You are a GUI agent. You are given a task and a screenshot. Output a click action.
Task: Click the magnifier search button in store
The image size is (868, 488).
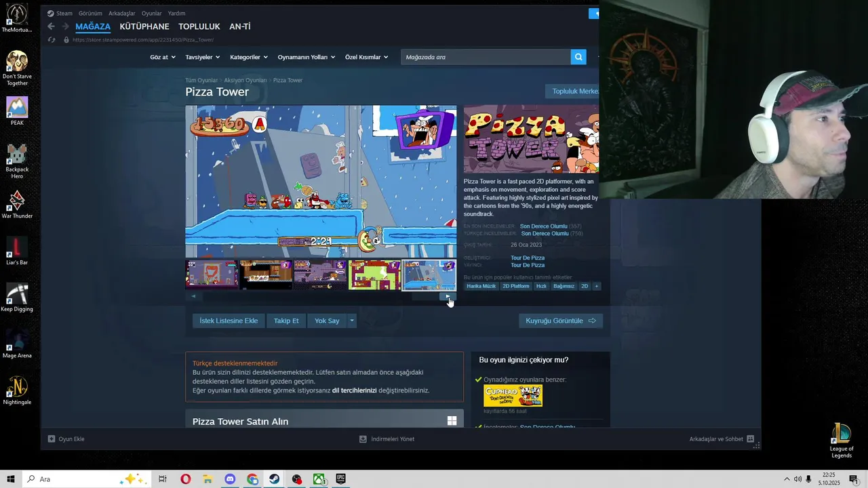(x=578, y=57)
